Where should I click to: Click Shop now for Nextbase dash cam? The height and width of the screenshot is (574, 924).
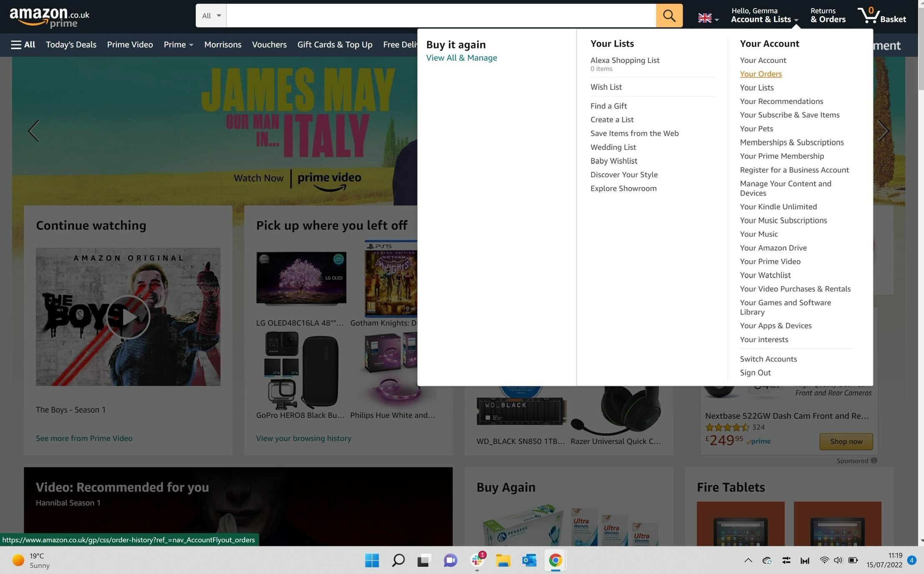846,441
